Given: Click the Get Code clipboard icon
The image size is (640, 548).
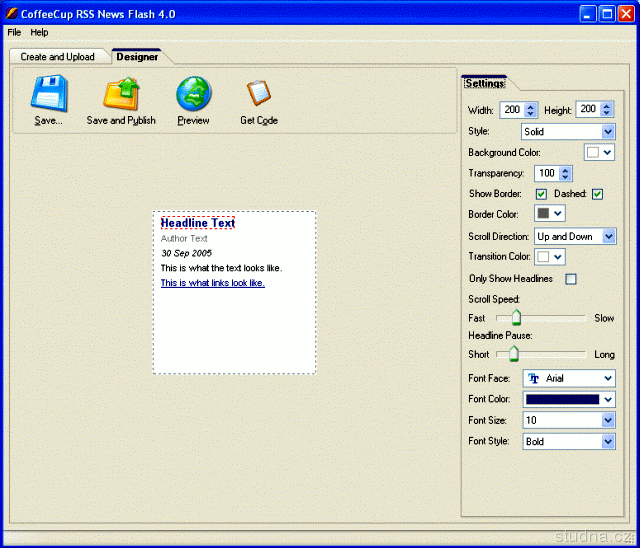Looking at the screenshot, I should 258,94.
